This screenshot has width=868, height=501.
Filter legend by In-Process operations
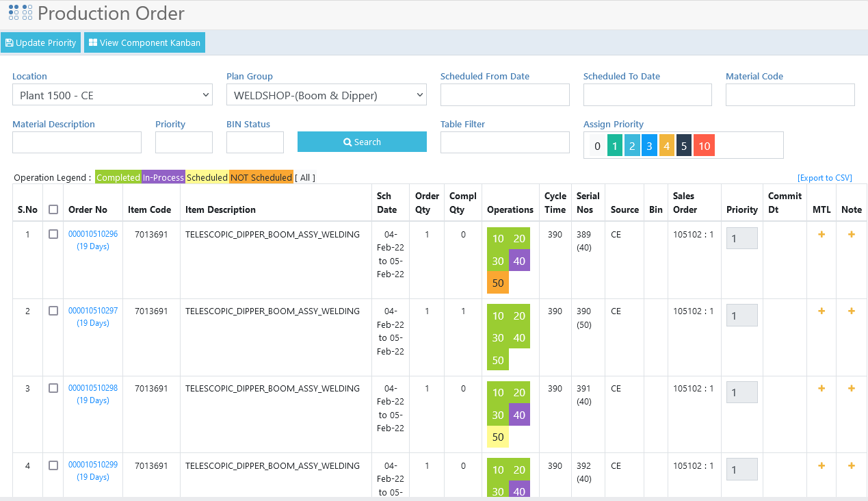(x=163, y=177)
